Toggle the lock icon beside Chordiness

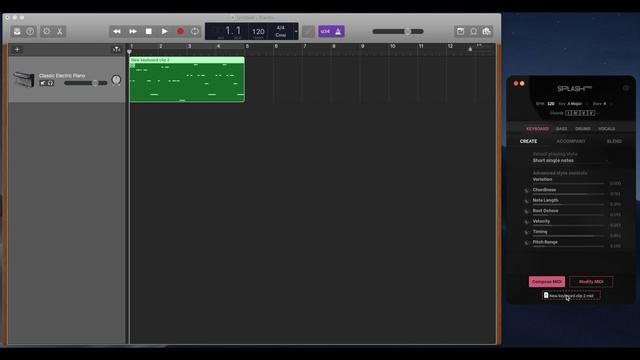[527, 191]
